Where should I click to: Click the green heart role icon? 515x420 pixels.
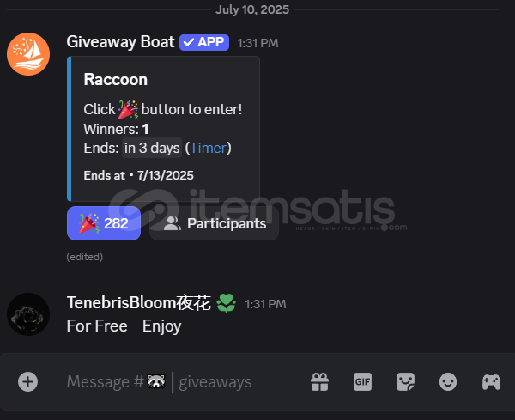point(226,302)
